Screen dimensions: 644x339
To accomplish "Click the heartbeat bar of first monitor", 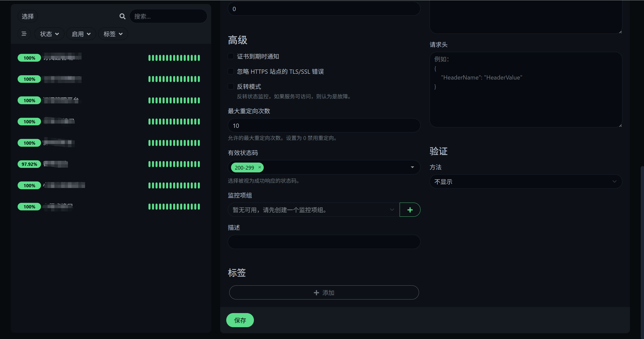I will click(x=174, y=58).
